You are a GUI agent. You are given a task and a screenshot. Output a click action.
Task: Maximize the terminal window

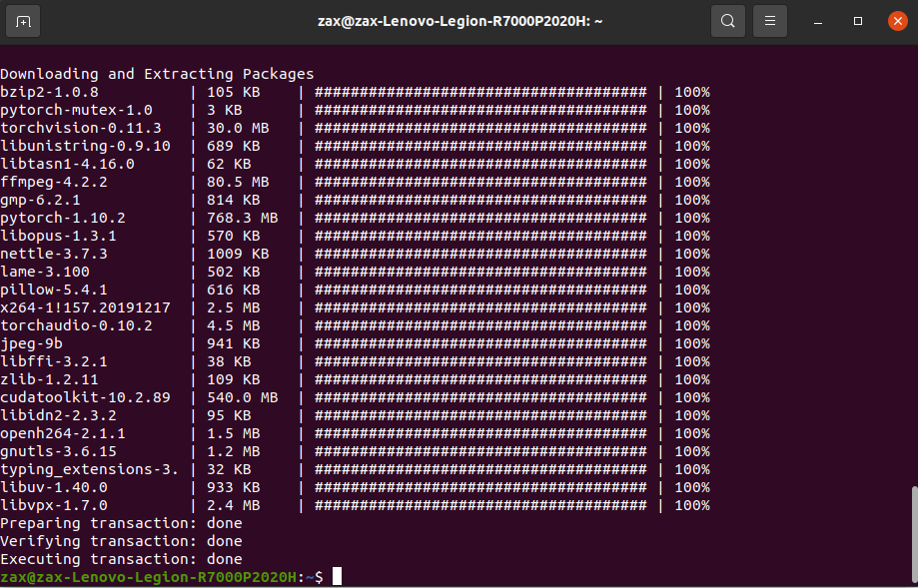[x=858, y=22]
